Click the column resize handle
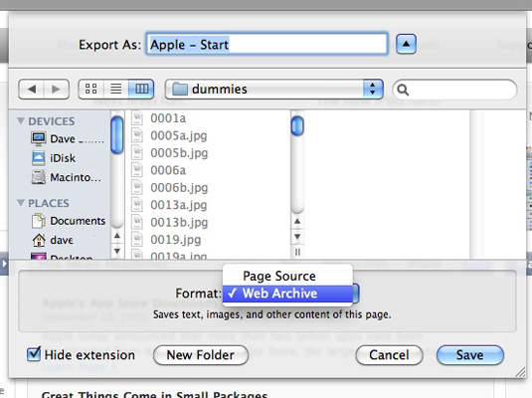The image size is (532, 398). pyautogui.click(x=297, y=252)
